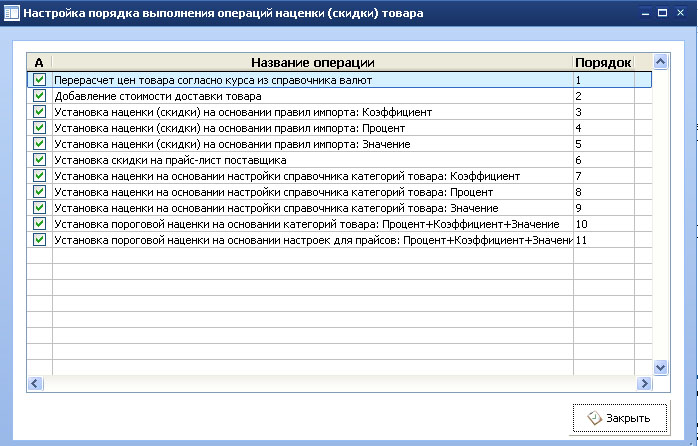Select 'Установка скидки на прайс-лист поставщика' text
The width and height of the screenshot is (698, 446).
[x=170, y=160]
